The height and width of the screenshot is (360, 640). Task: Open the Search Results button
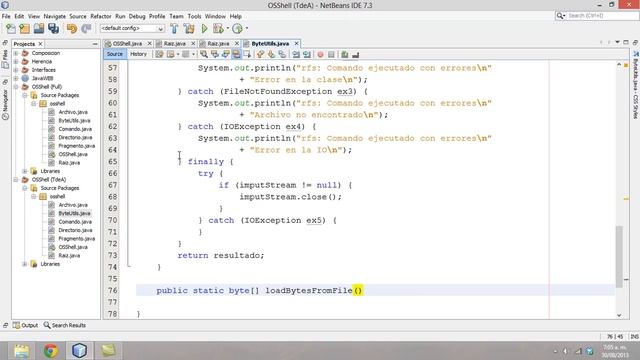click(x=65, y=325)
